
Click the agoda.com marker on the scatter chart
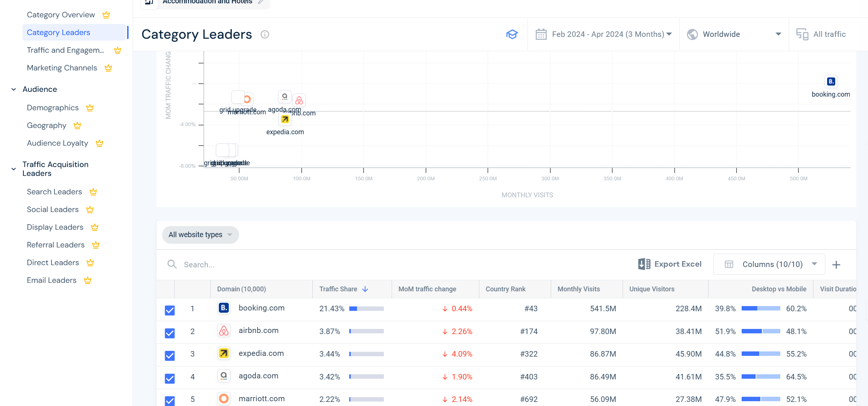point(284,97)
